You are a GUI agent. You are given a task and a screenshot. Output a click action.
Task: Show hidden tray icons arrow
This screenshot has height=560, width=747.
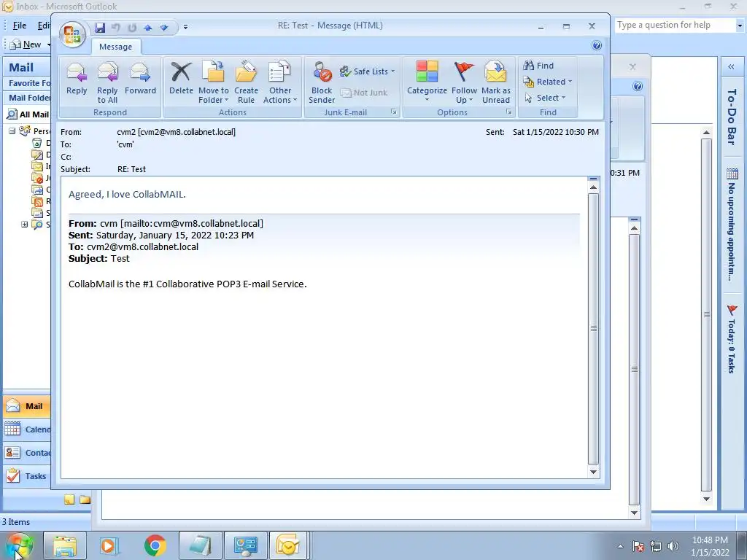click(x=620, y=546)
